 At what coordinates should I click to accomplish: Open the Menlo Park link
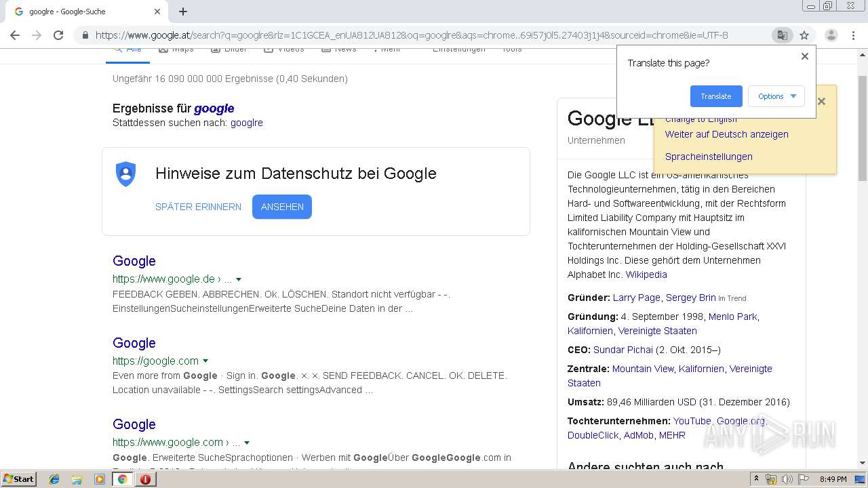732,317
